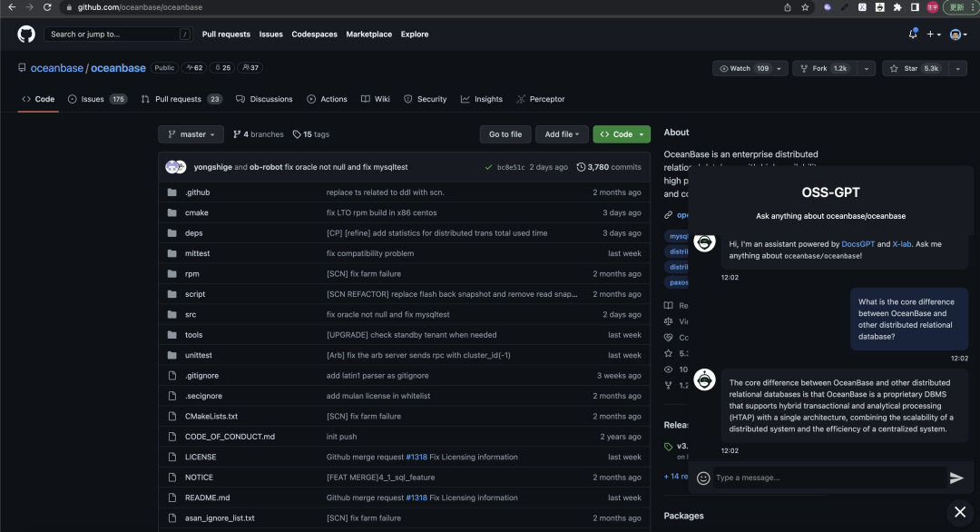
Task: Click the commit history clock icon
Action: (x=581, y=167)
